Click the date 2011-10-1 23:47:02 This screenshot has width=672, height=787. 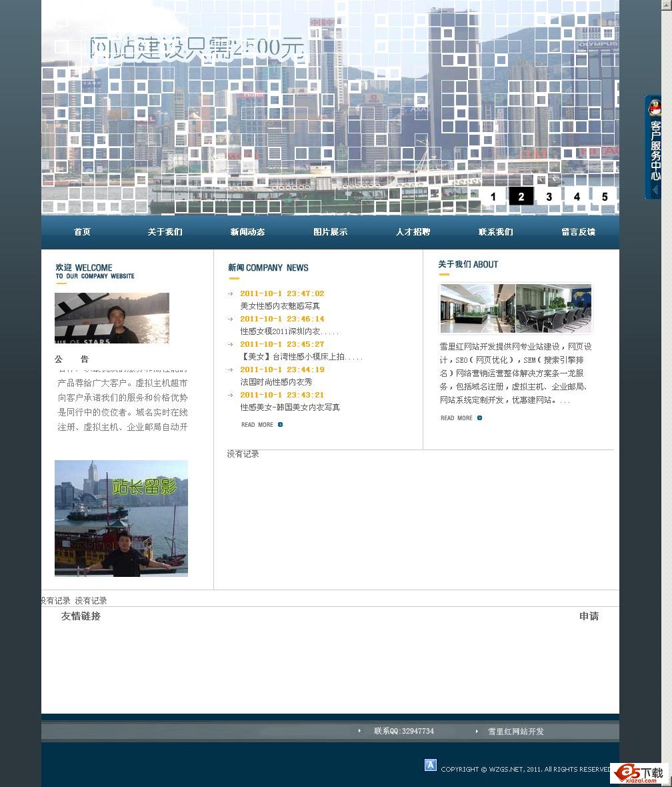click(282, 293)
